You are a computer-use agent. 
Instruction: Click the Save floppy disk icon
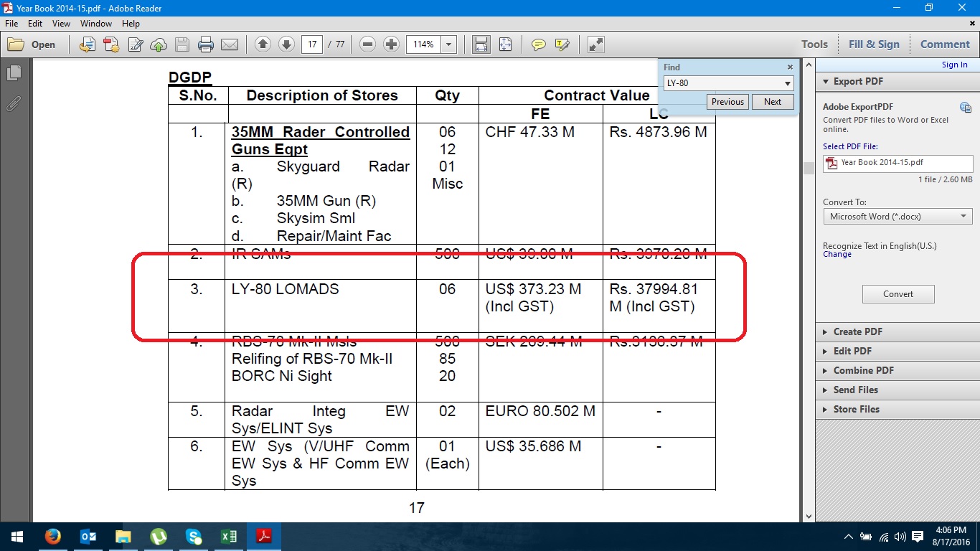click(x=182, y=44)
